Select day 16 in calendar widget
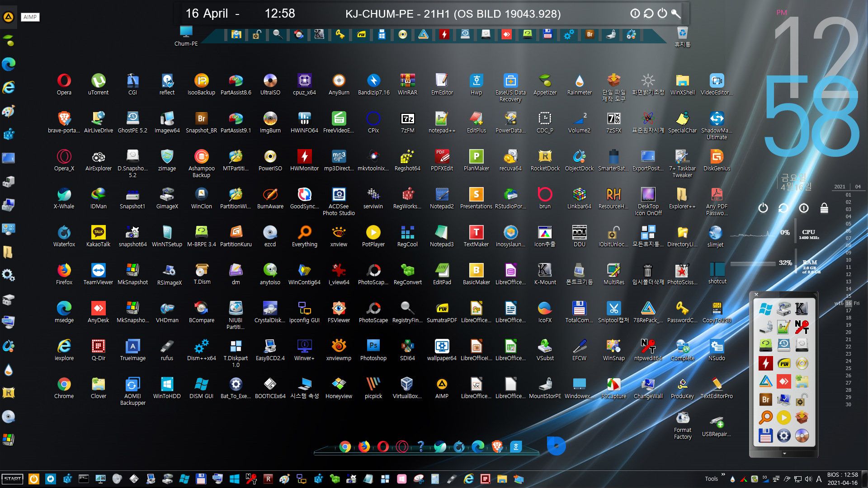This screenshot has width=868, height=488. coord(849,303)
